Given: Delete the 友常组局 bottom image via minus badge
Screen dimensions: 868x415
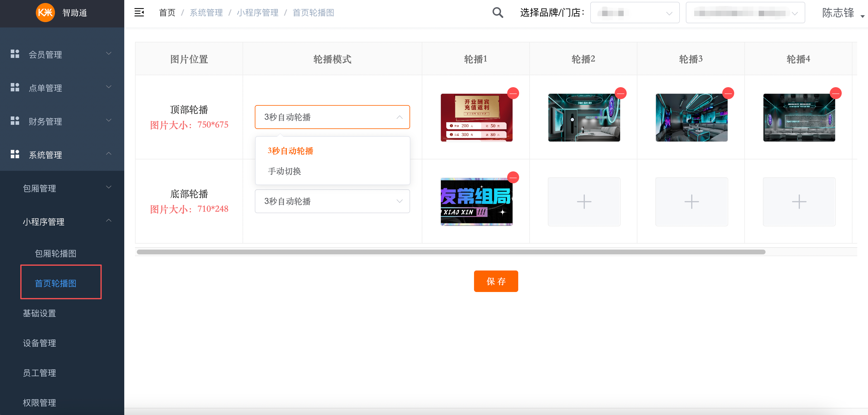Looking at the screenshot, I should pyautogui.click(x=513, y=177).
